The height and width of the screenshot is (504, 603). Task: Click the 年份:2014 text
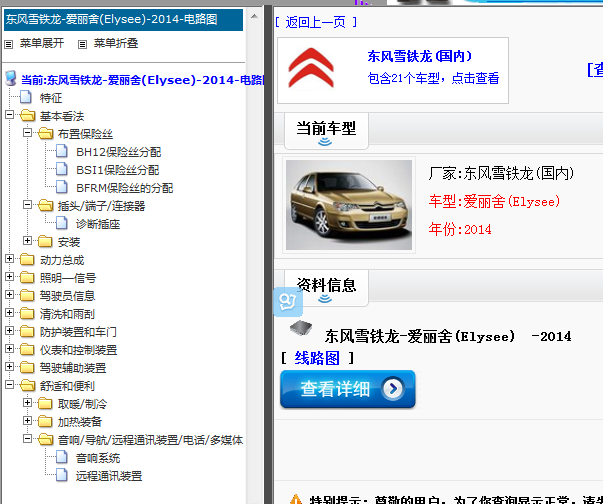460,230
